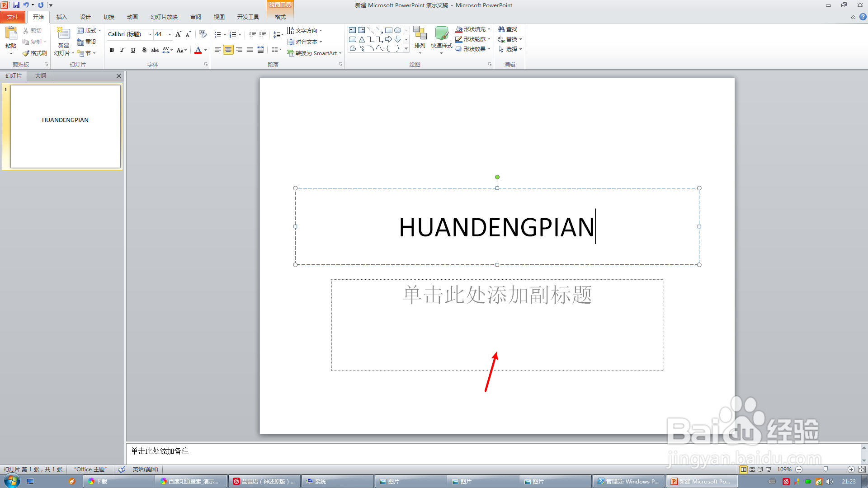Screen dimensions: 868x488
Task: Select the Left Brace shape
Action: coord(389,48)
